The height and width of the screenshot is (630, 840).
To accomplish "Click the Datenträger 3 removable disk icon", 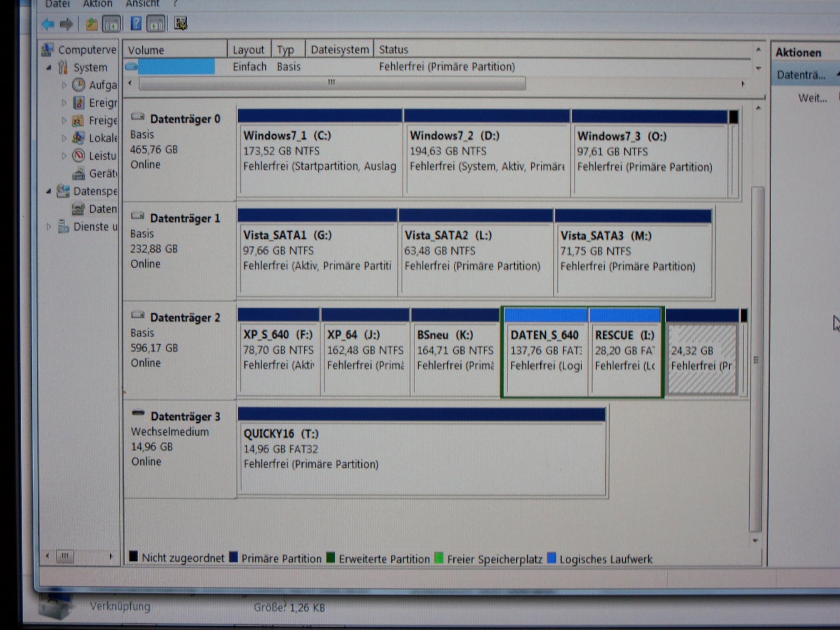I will point(138,413).
